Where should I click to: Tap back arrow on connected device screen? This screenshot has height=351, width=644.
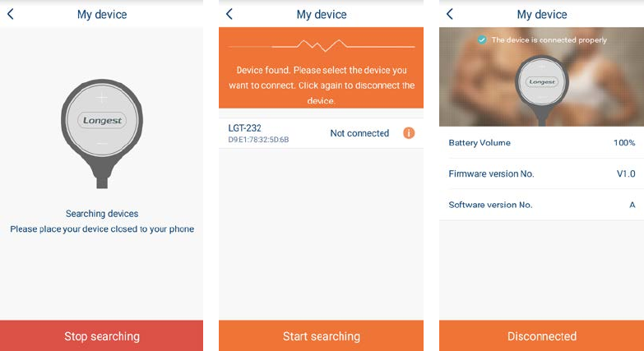click(450, 14)
